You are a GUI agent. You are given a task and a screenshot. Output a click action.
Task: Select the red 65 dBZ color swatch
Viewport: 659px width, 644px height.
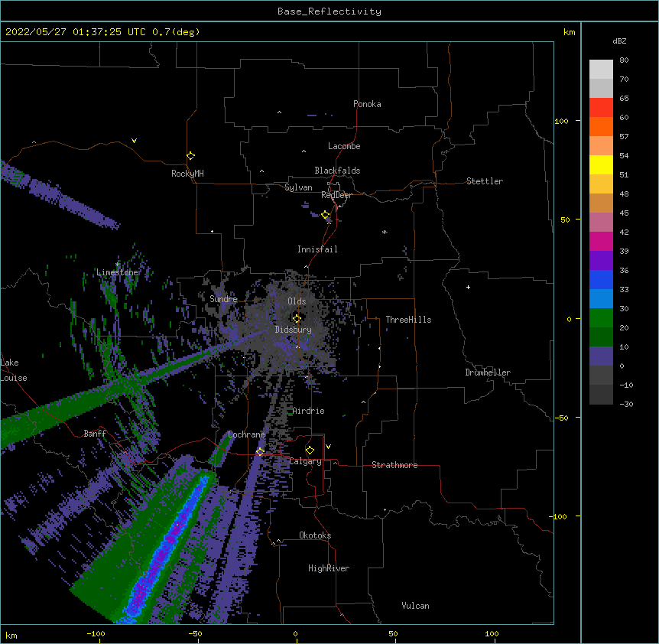[601, 107]
